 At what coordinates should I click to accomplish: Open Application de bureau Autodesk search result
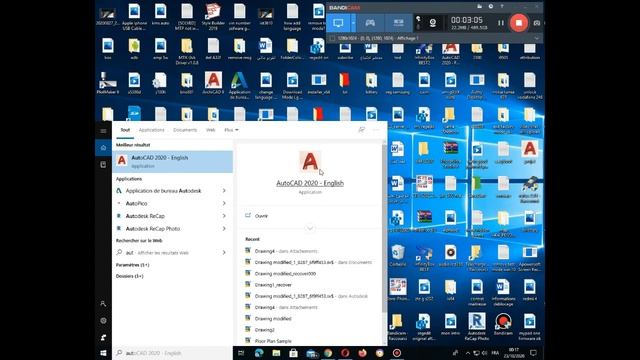pyautogui.click(x=163, y=191)
